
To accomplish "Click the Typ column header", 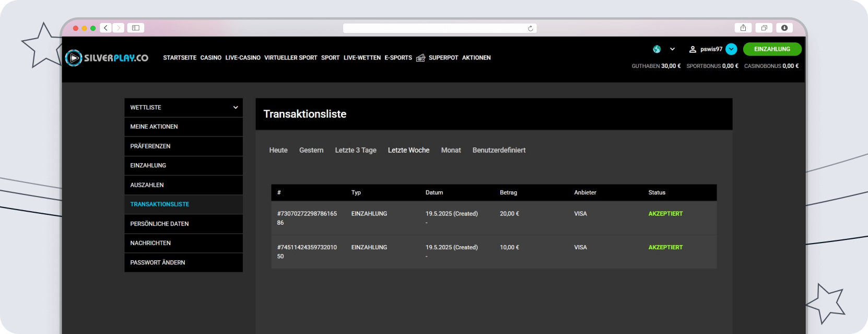I will tap(356, 192).
